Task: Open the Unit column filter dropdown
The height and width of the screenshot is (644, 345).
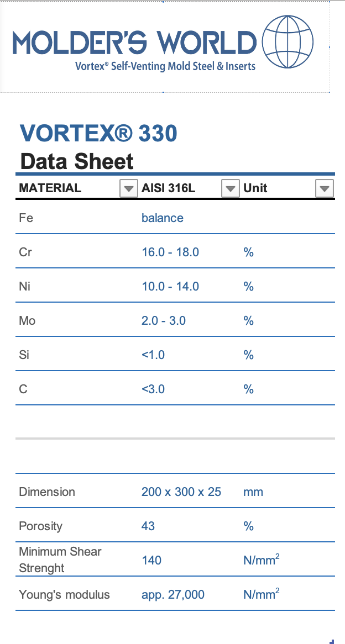Action: [325, 189]
